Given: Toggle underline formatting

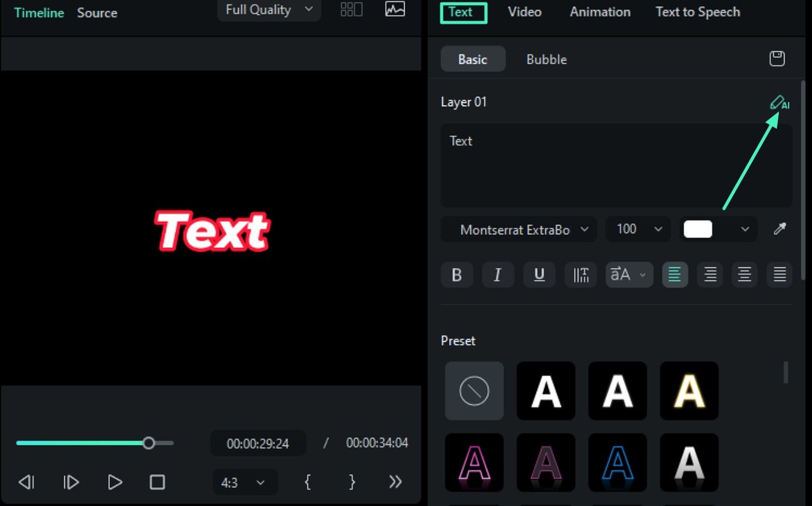Looking at the screenshot, I should [540, 275].
